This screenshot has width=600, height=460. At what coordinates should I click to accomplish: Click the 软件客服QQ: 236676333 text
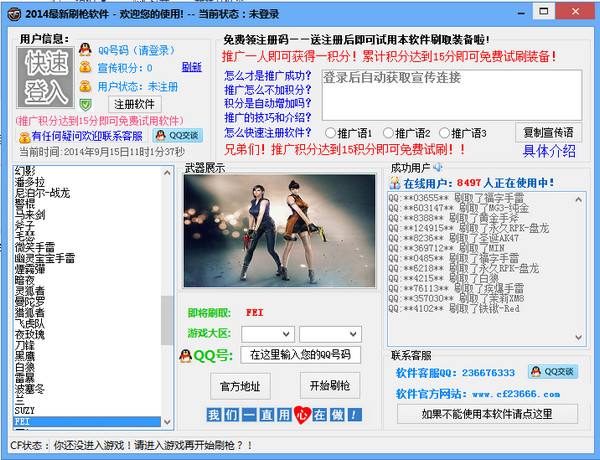click(x=455, y=373)
